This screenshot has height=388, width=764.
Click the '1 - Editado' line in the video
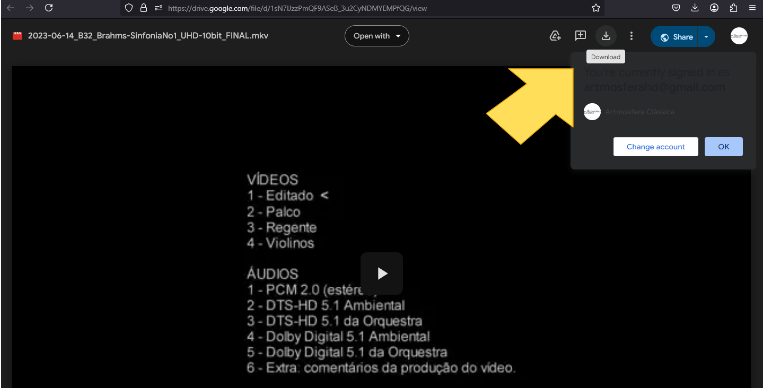click(287, 195)
